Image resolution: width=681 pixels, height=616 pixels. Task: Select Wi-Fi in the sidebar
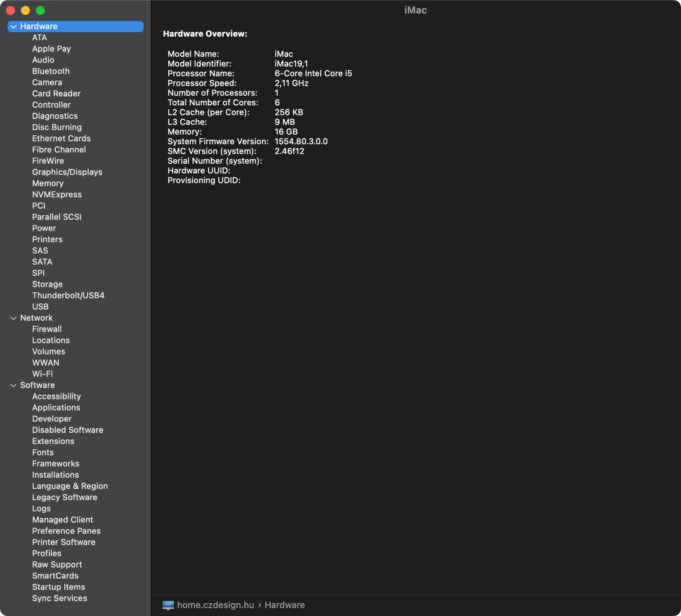pos(42,374)
